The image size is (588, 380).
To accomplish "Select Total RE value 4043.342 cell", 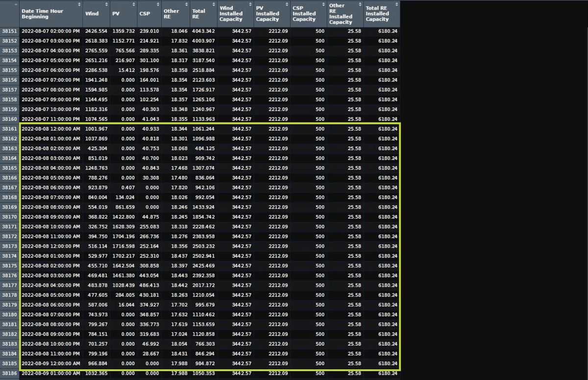I will pyautogui.click(x=203, y=31).
